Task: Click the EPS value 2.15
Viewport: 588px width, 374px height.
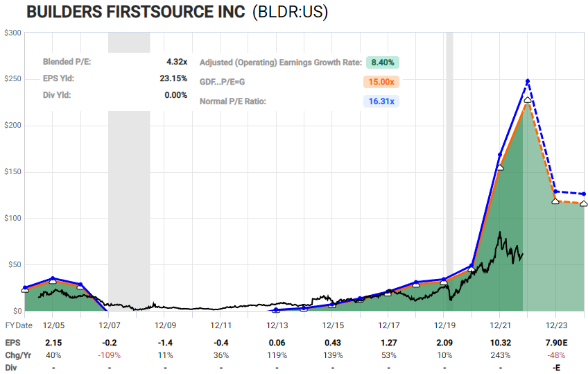Action: pyautogui.click(x=53, y=343)
